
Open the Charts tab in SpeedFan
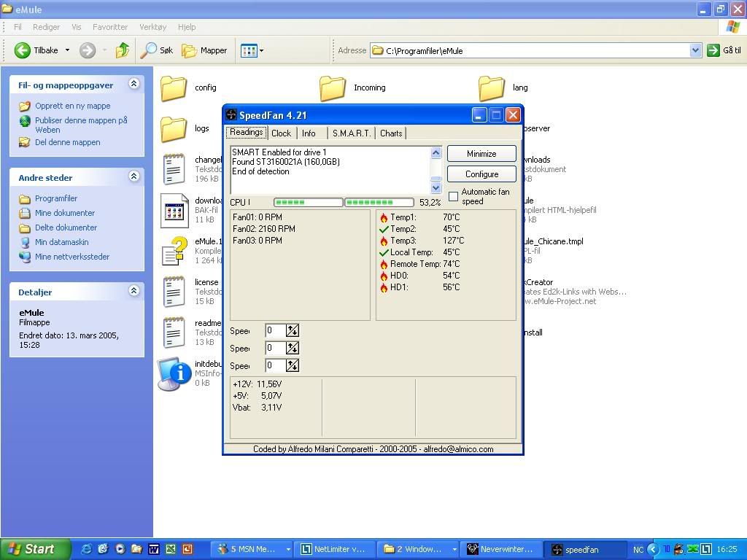click(x=391, y=133)
